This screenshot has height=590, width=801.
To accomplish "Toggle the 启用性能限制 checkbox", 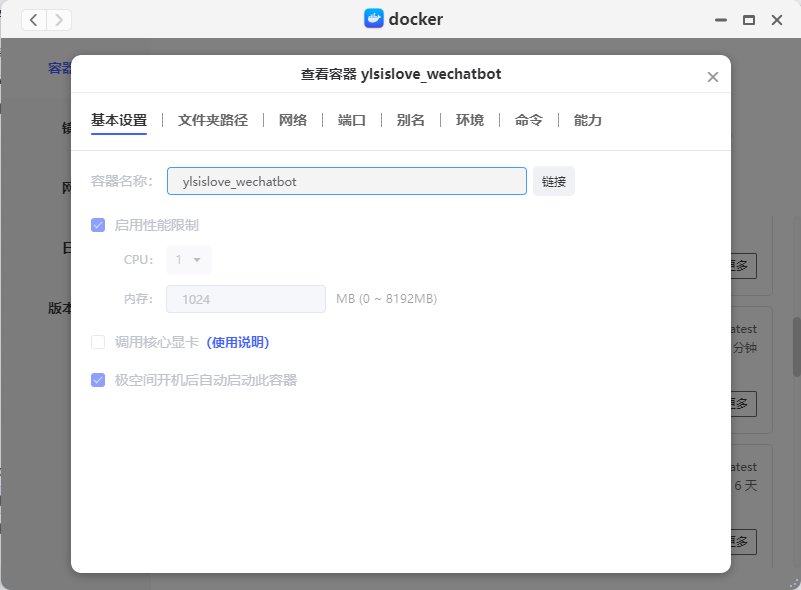I will [98, 225].
